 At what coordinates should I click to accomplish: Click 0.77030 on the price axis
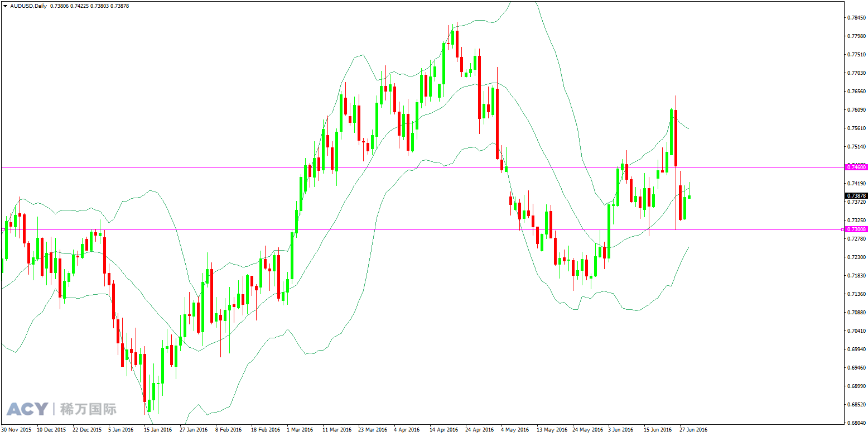click(856, 73)
